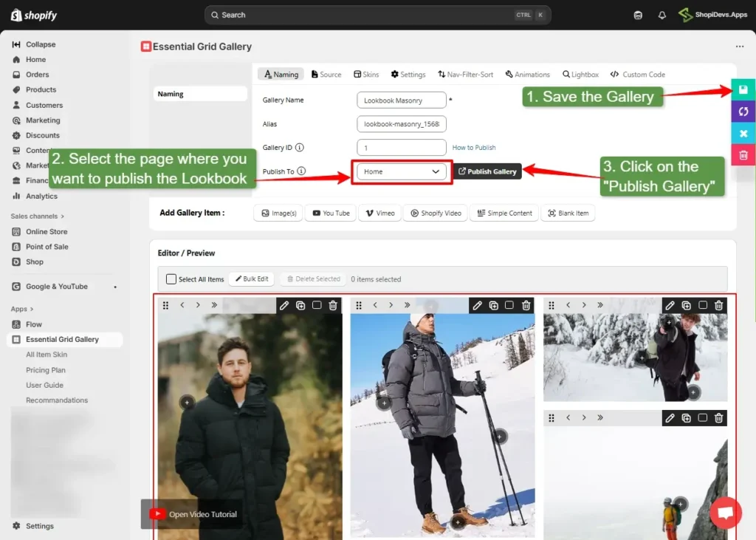Open the Publish To dropdown showing Home

tap(401, 171)
